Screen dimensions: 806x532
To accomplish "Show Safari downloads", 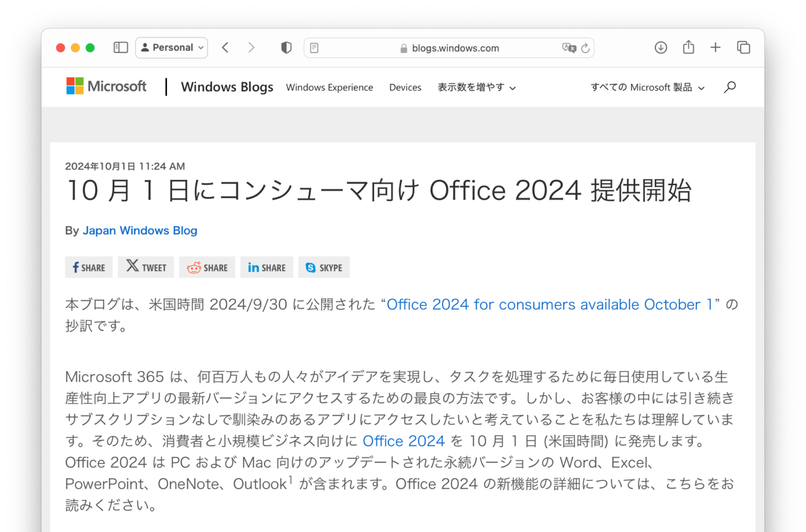I will [x=661, y=48].
